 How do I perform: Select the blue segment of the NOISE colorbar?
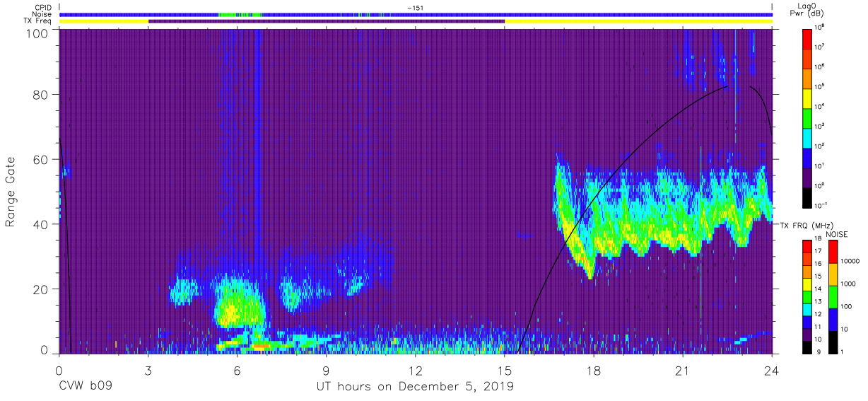(833, 318)
